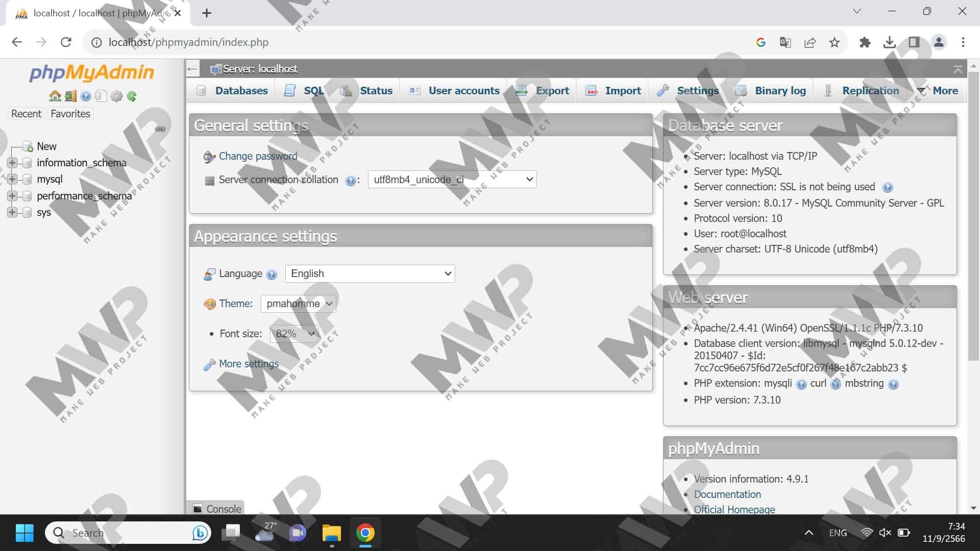The width and height of the screenshot is (980, 551).
Task: Switch to the SQL tab
Action: click(x=304, y=91)
